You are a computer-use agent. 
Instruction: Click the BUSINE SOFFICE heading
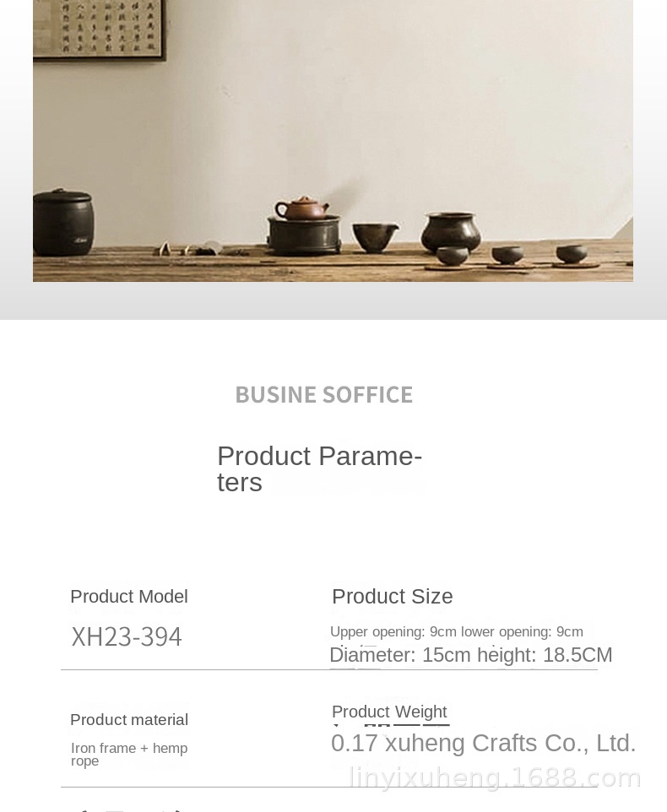[x=324, y=394]
